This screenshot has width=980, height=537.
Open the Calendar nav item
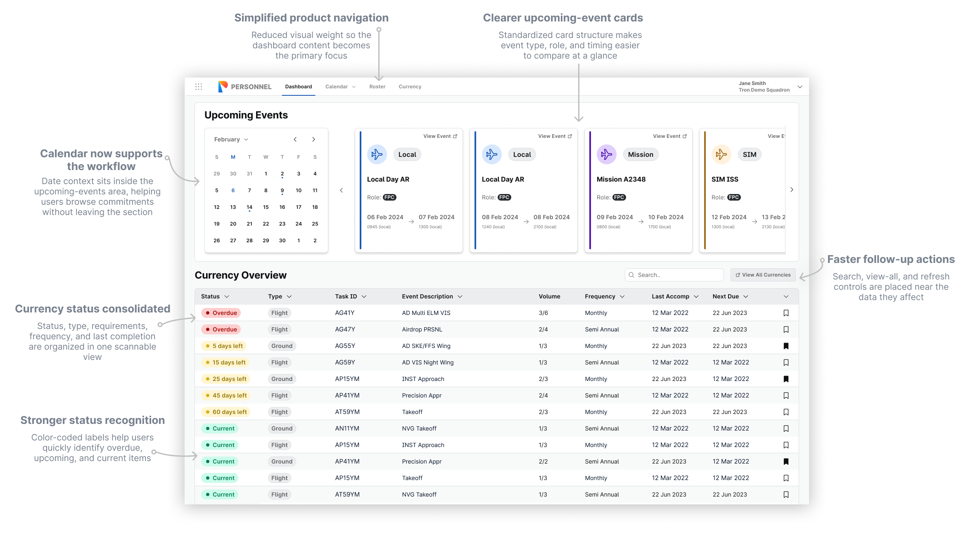pos(337,87)
